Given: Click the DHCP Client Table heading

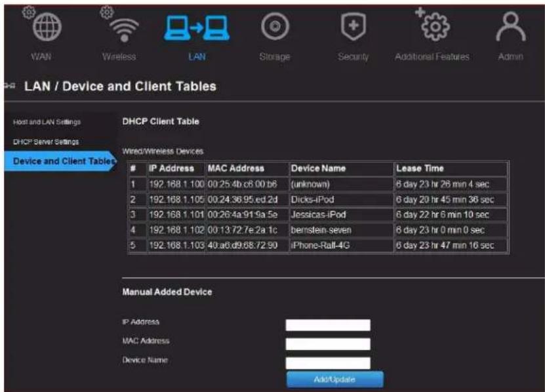Looking at the screenshot, I should pyautogui.click(x=161, y=121).
